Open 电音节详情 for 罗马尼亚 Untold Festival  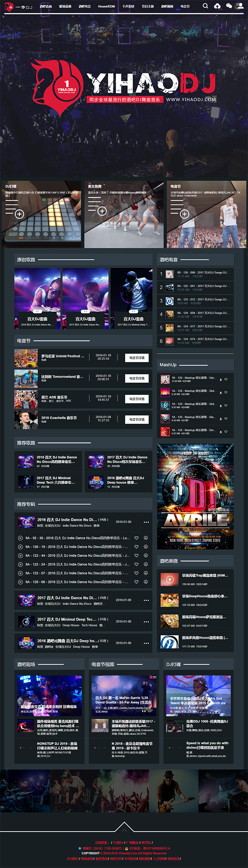[137, 358]
